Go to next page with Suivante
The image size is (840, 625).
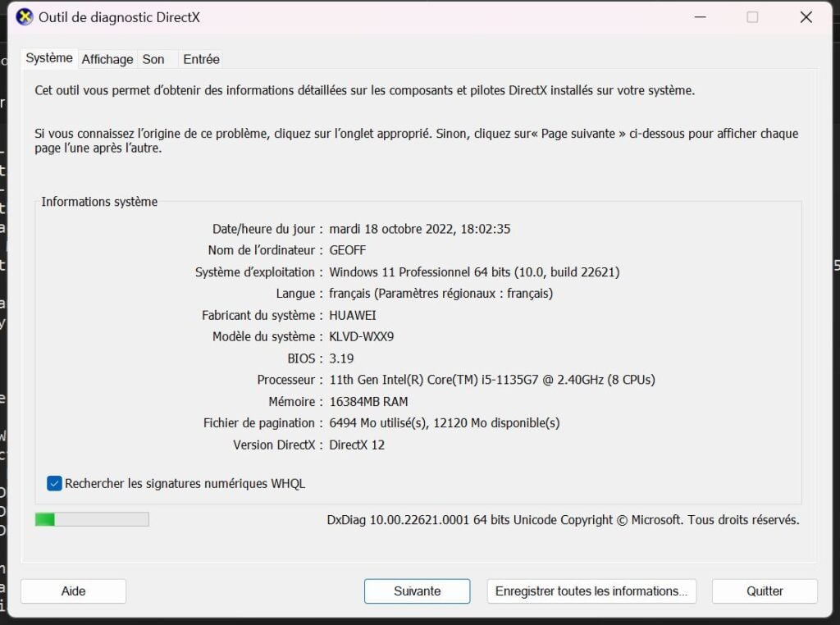coord(418,591)
